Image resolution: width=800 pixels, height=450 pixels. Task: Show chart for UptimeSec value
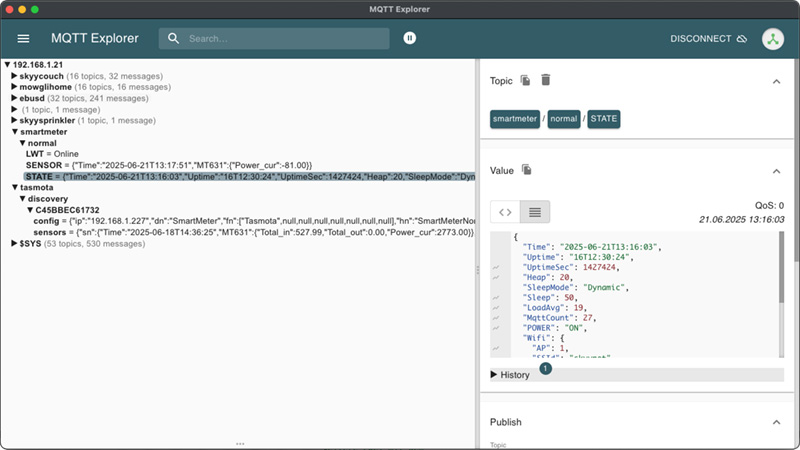pos(496,268)
